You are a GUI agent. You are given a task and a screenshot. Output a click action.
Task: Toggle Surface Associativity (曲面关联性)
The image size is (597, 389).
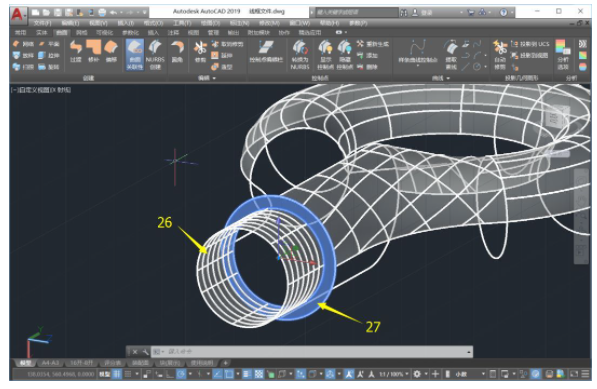click(x=135, y=54)
